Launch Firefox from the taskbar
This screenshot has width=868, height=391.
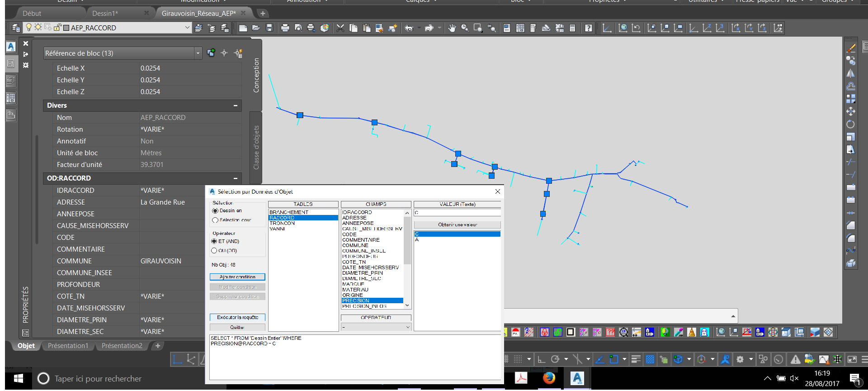coord(549,378)
